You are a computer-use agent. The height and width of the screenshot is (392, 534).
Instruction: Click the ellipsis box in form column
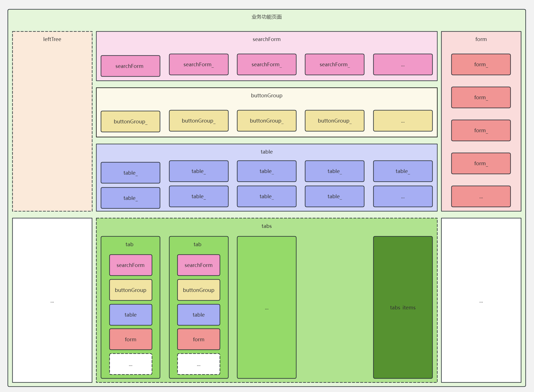click(481, 197)
